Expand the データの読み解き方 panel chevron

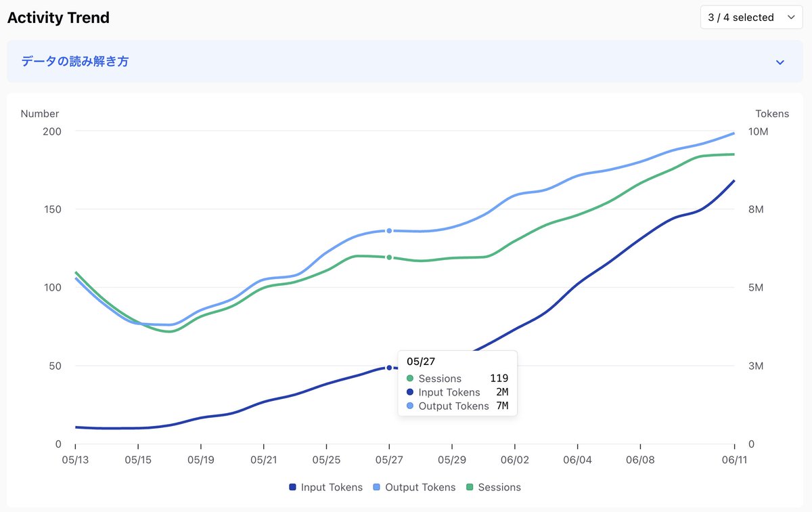(x=780, y=62)
